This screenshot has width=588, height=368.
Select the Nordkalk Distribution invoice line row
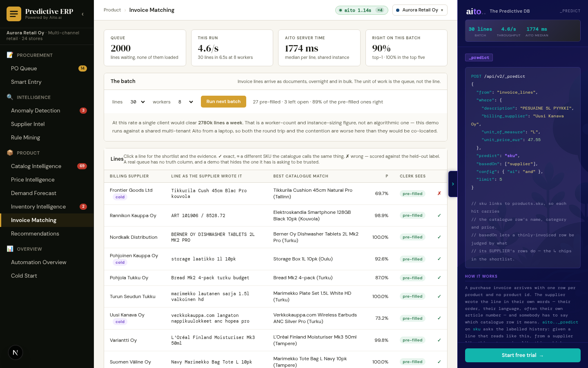(276, 237)
